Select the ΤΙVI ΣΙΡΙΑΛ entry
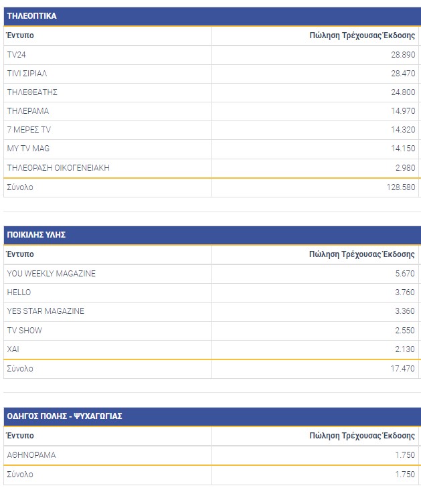 coord(27,73)
